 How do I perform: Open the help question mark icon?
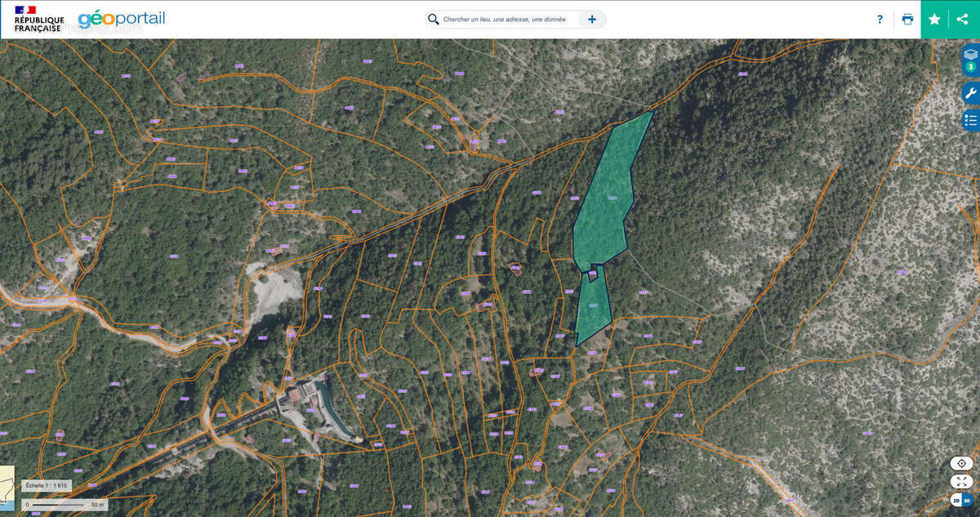tap(880, 20)
